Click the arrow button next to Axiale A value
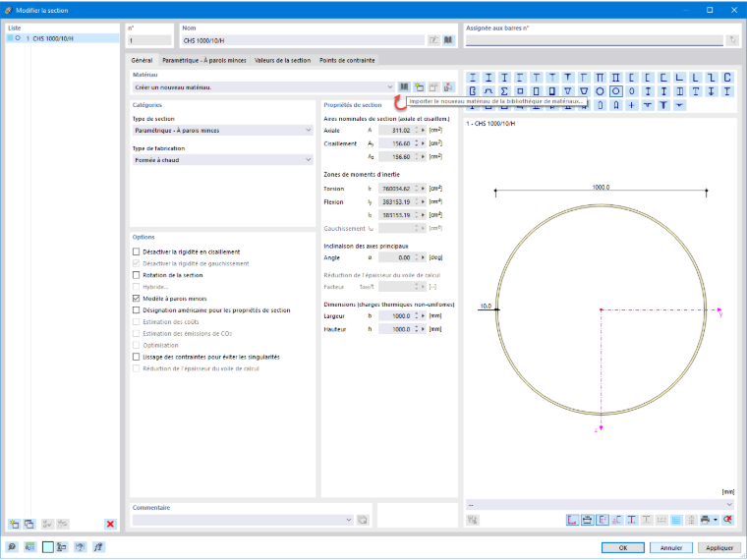Image resolution: width=747 pixels, height=560 pixels. tap(423, 130)
